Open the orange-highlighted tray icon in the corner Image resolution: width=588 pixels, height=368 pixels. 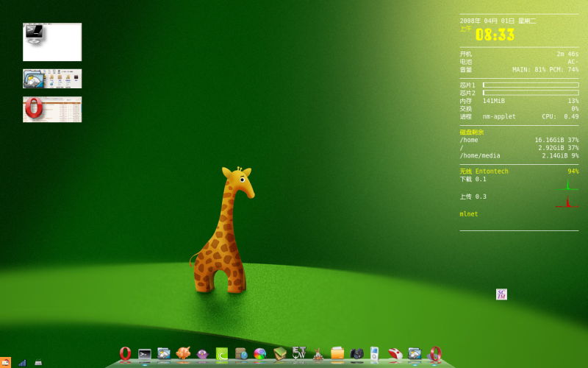(5, 362)
